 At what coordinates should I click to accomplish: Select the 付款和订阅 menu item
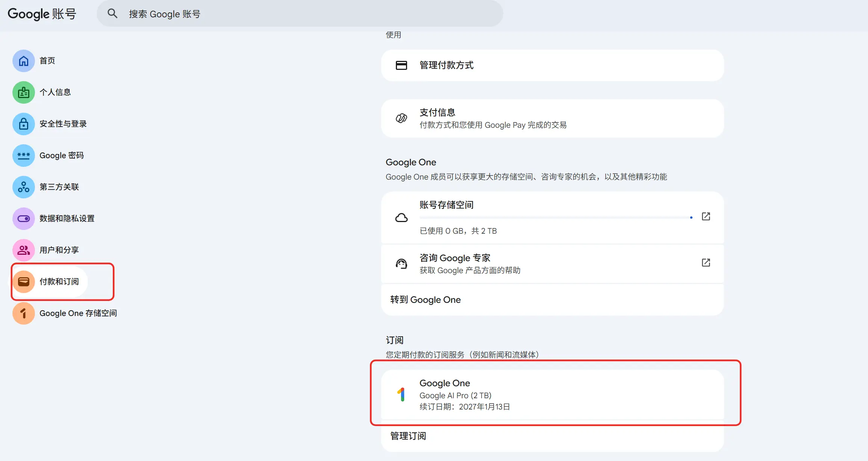coord(59,282)
